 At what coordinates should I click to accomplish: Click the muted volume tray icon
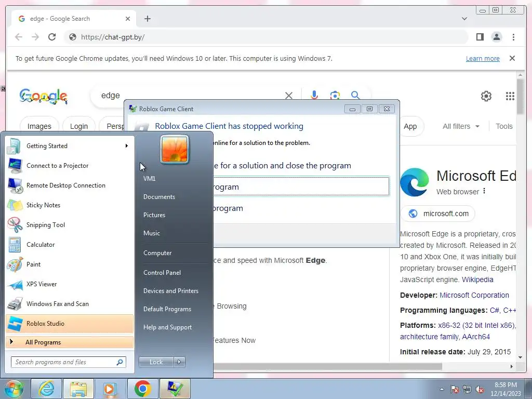480,389
